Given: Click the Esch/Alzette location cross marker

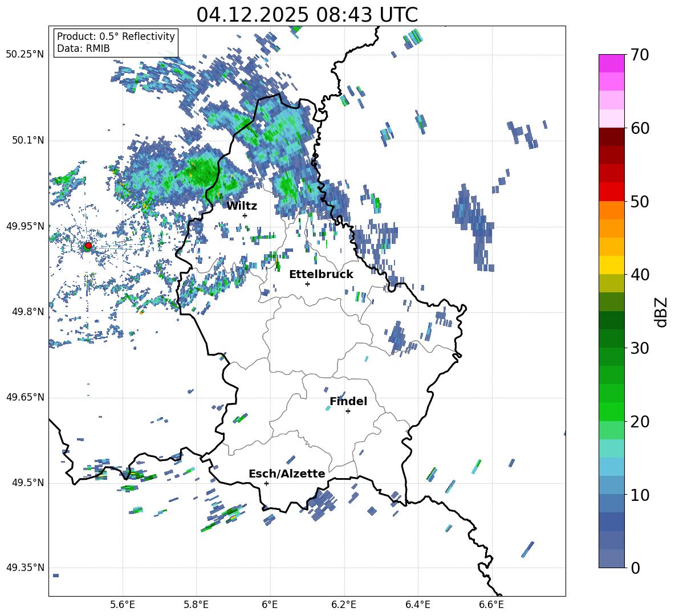Looking at the screenshot, I should tap(266, 483).
